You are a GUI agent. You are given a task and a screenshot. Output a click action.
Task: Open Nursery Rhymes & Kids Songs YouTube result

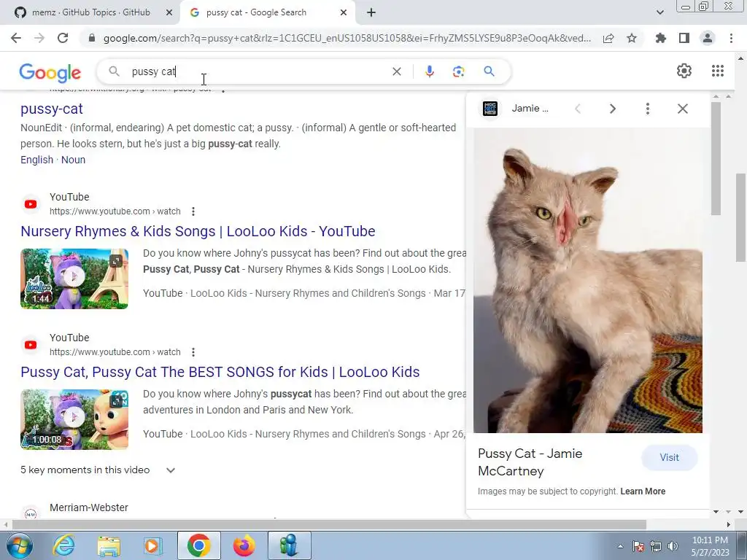point(198,231)
